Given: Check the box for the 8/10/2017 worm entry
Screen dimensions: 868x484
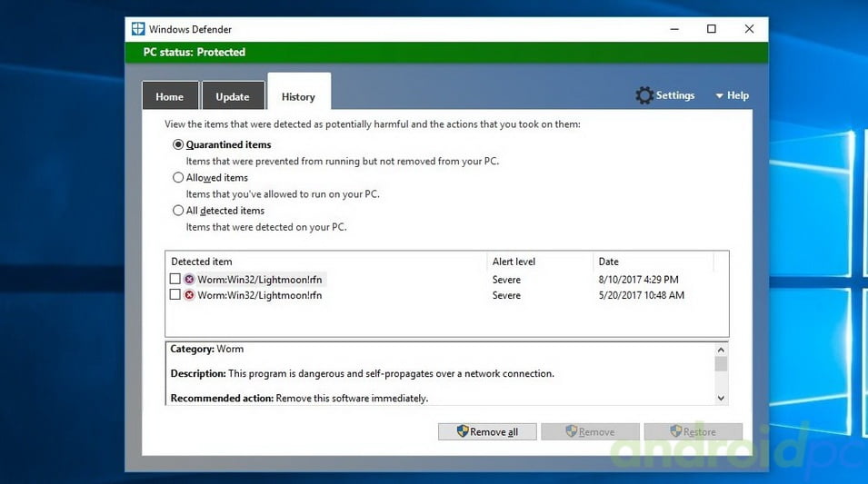Looking at the screenshot, I should coord(175,279).
